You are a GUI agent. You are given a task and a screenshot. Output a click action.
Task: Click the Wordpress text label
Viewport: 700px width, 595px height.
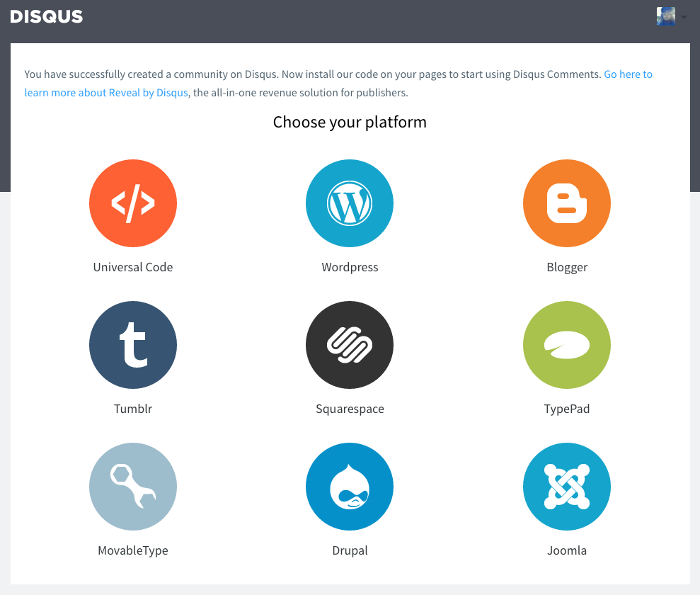(350, 267)
